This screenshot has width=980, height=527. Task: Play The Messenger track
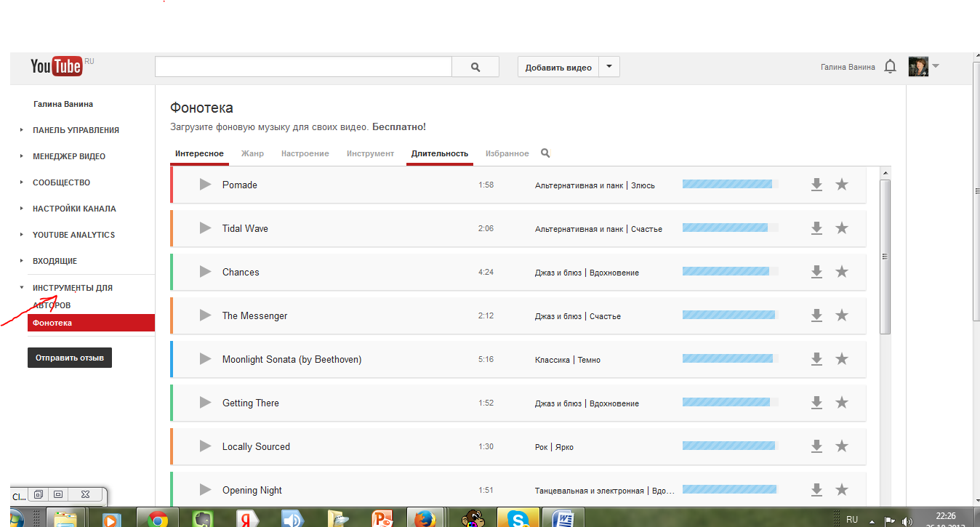click(205, 315)
